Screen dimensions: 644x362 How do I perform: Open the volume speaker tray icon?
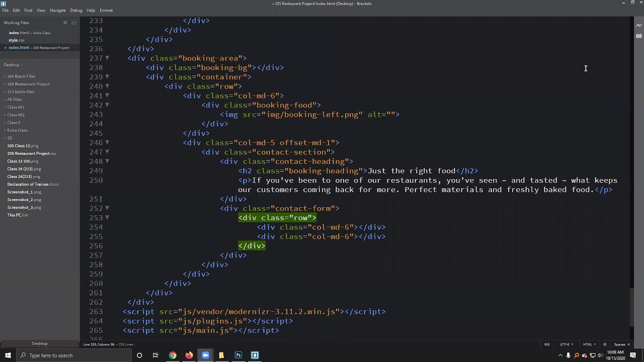pyautogui.click(x=600, y=355)
